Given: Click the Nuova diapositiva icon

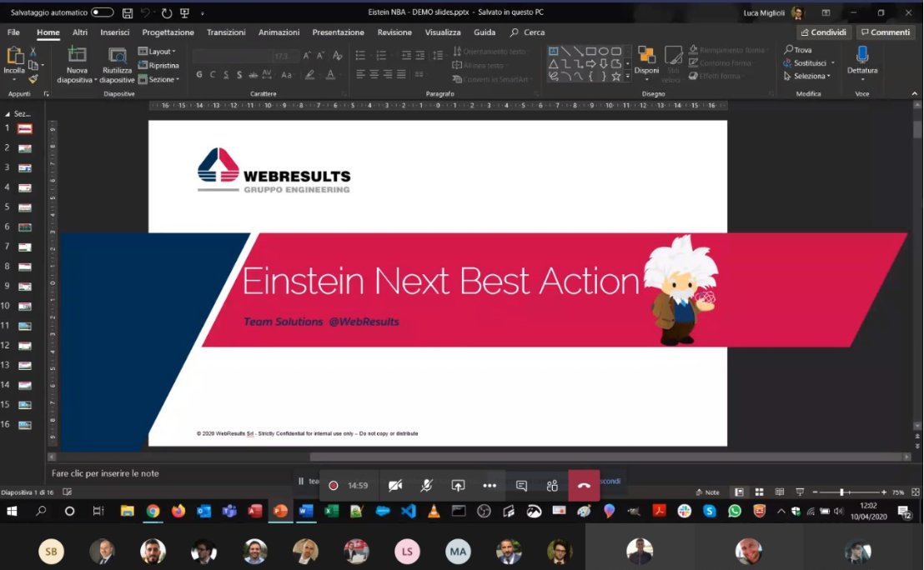Looking at the screenshot, I should (x=77, y=55).
